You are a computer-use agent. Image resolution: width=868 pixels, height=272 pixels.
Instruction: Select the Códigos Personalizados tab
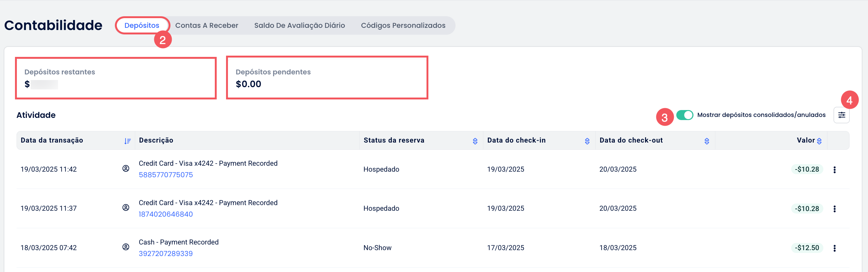403,25
